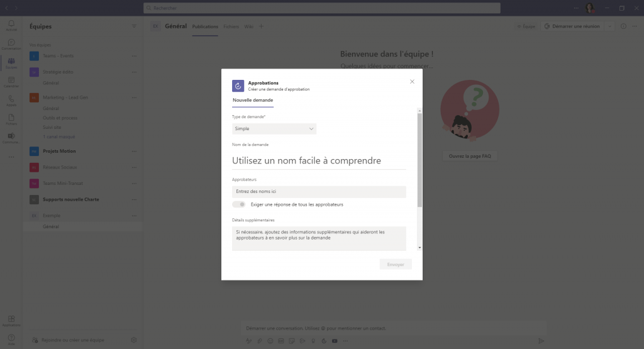
Task: Switch to the Publications tab
Action: pos(205,26)
